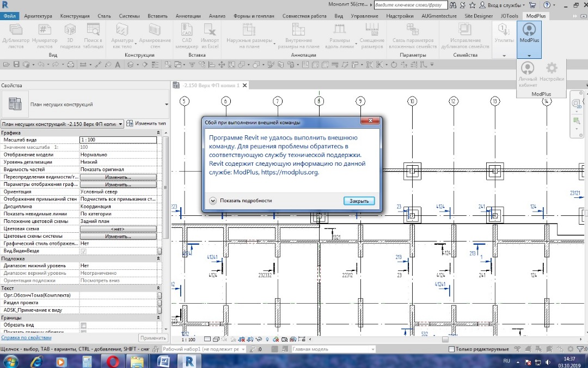
Task: Run Исправление дубликатов семейств tool
Action: coord(465,36)
